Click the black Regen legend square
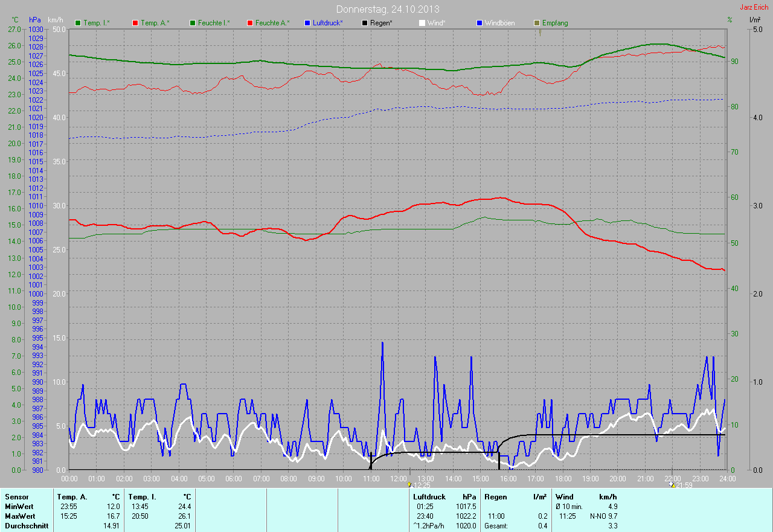Image resolution: width=773 pixels, height=532 pixels. tap(365, 23)
